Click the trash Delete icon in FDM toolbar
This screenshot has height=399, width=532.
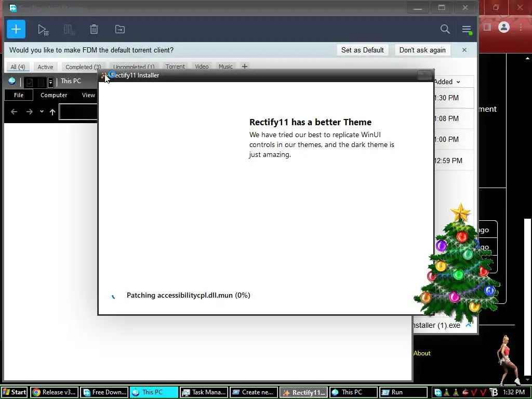(x=94, y=30)
